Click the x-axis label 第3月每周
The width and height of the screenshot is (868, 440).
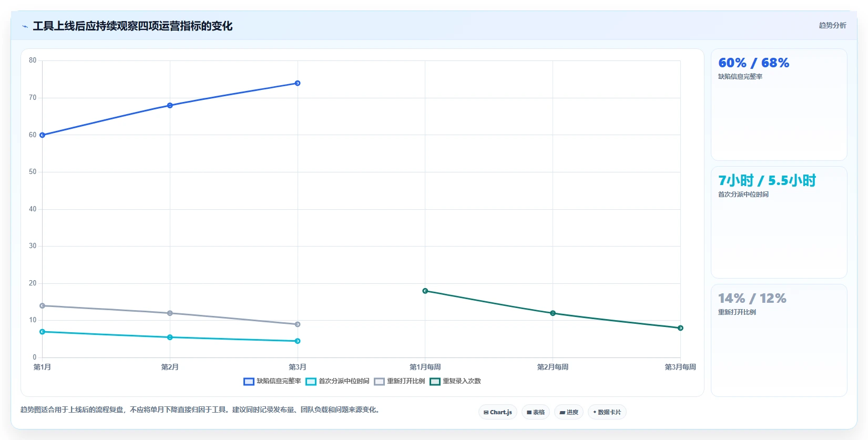680,367
